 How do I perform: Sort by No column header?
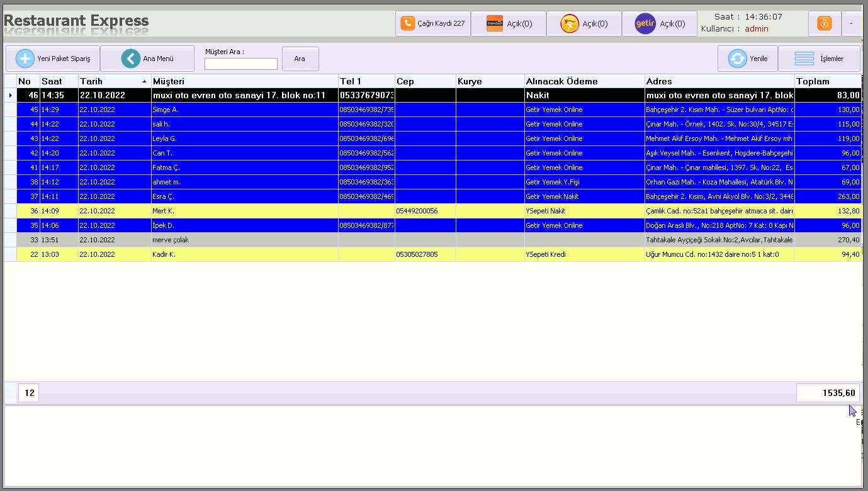[28, 81]
